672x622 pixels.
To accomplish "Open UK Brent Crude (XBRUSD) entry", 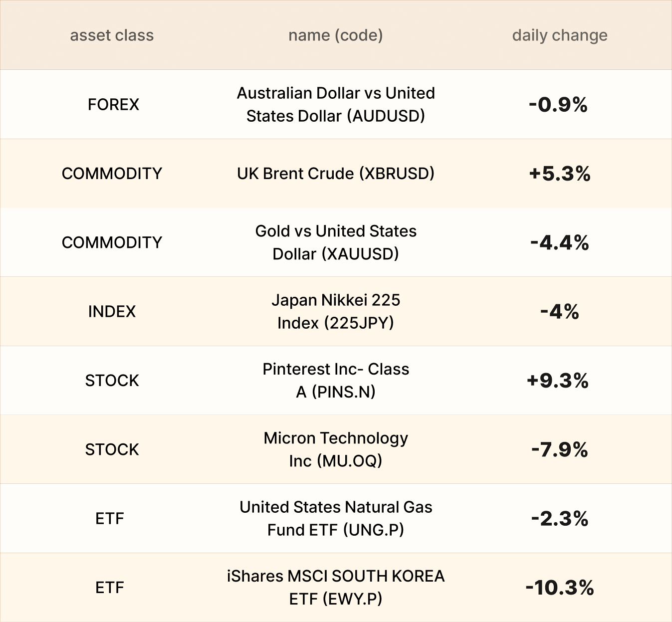I will 336,173.
